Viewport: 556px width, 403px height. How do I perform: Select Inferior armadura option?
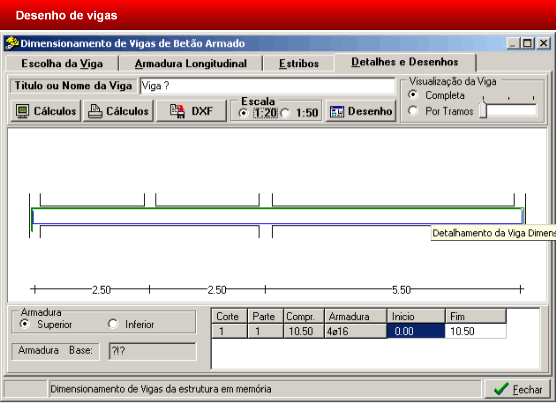[x=112, y=324]
